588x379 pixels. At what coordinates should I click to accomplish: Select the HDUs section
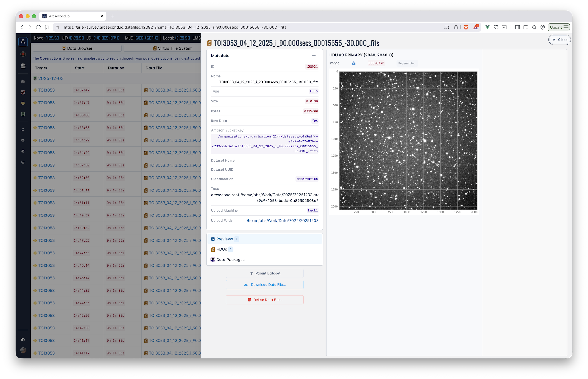point(264,249)
